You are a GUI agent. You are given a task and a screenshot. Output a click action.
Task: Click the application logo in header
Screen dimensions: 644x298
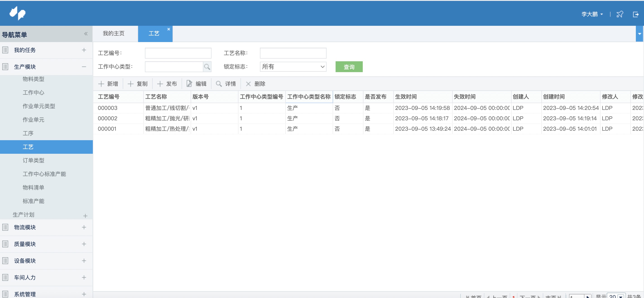pos(17,13)
